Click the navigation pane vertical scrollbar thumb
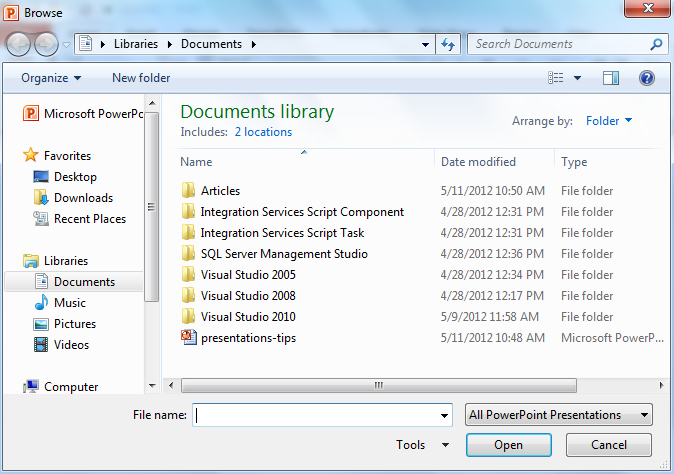Screen dimensions: 674x474 [151, 207]
